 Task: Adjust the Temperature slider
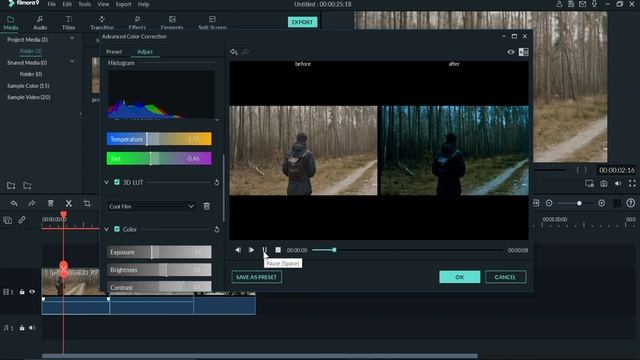pyautogui.click(x=159, y=139)
